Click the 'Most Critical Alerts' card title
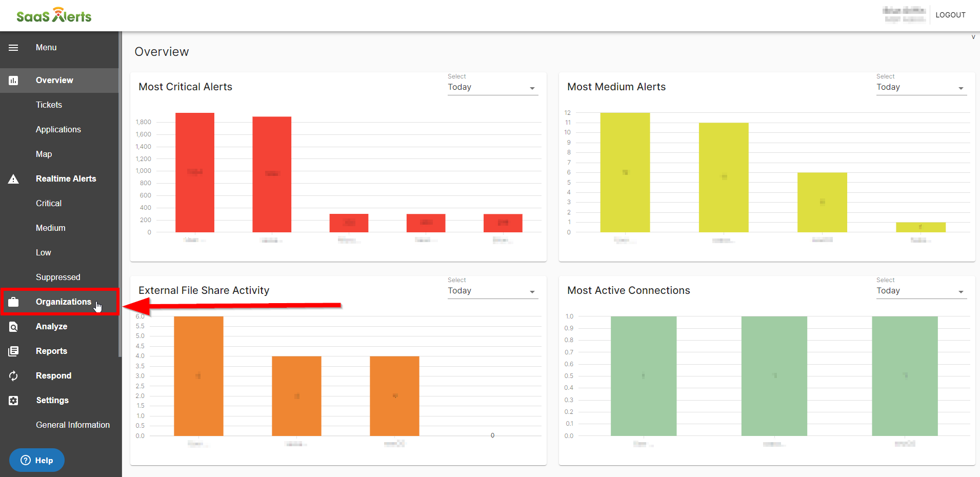 point(185,87)
